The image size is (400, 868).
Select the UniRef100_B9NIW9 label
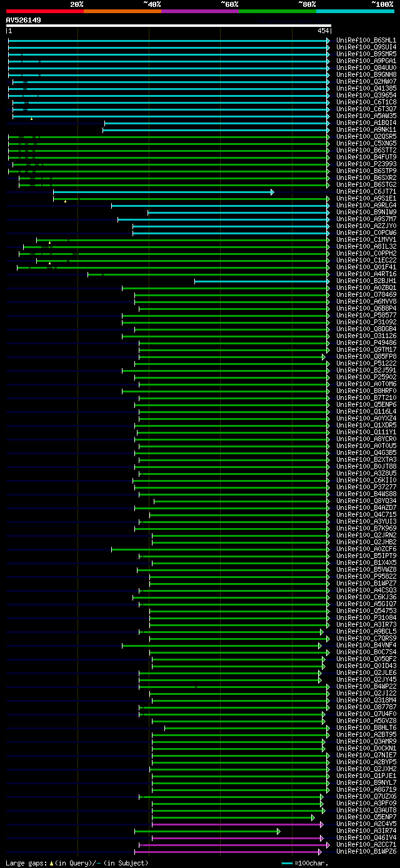(366, 212)
